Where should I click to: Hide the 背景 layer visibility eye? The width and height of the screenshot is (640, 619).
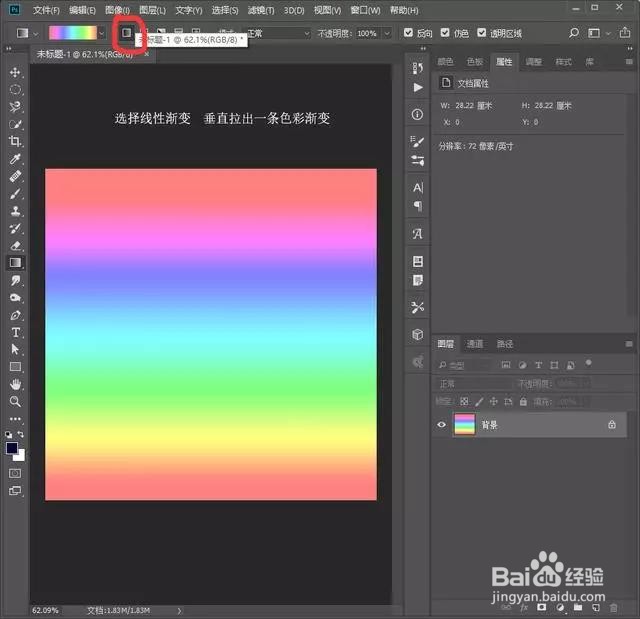tap(441, 425)
